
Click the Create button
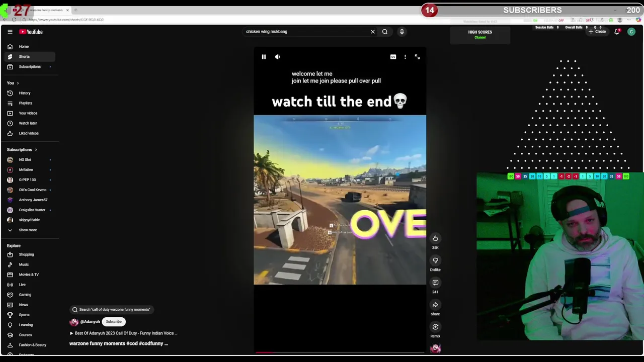coord(597,32)
